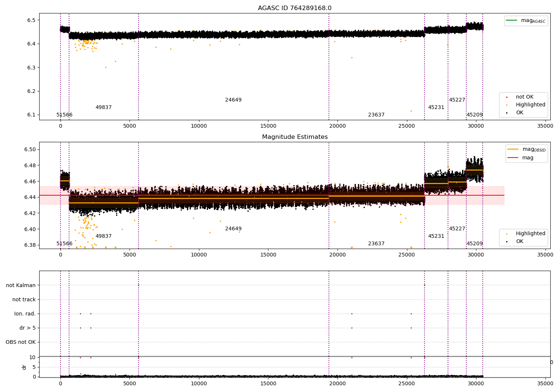Click x-axis tick 25000 under Magnitude Estimates plot
The height and width of the screenshot is (392, 560).
(x=407, y=255)
